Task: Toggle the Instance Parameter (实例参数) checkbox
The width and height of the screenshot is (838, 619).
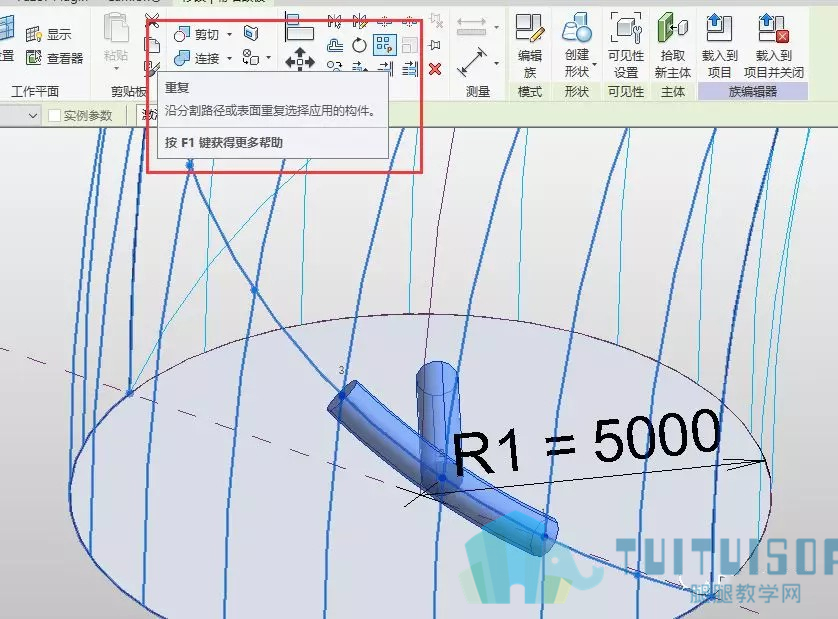Action: [54, 115]
